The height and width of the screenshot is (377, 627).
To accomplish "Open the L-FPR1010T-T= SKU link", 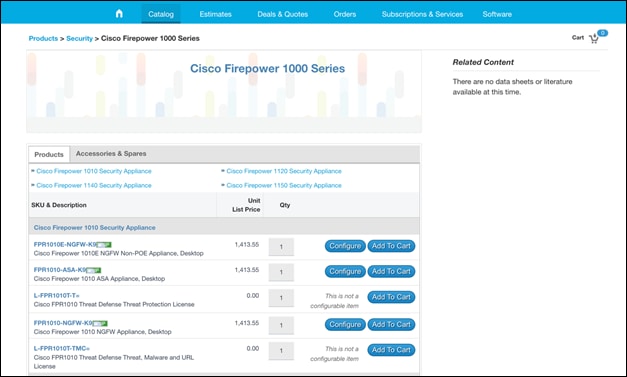I will (x=56, y=295).
